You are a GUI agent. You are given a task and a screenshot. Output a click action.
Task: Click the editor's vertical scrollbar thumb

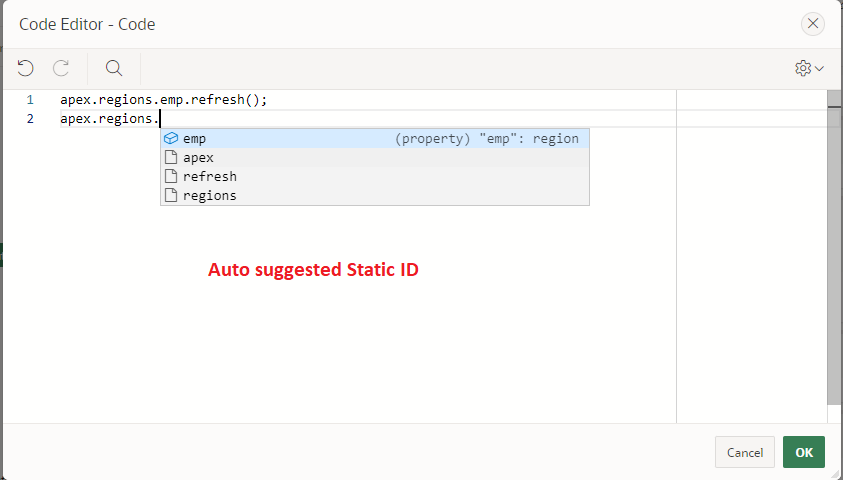(x=833, y=250)
